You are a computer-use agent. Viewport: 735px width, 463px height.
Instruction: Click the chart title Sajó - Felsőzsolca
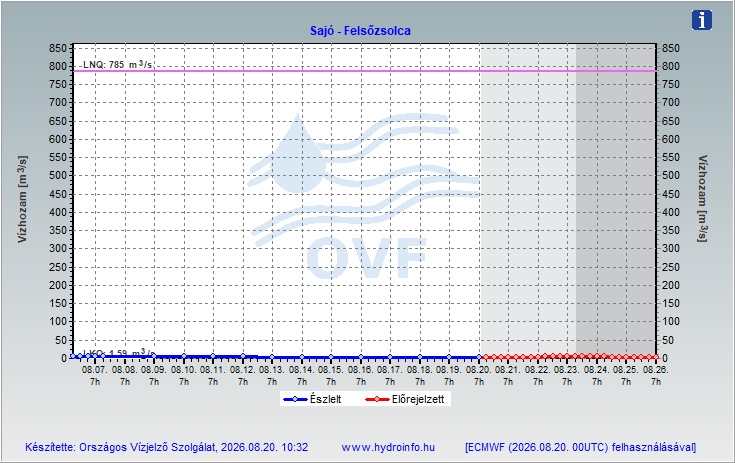point(360,31)
